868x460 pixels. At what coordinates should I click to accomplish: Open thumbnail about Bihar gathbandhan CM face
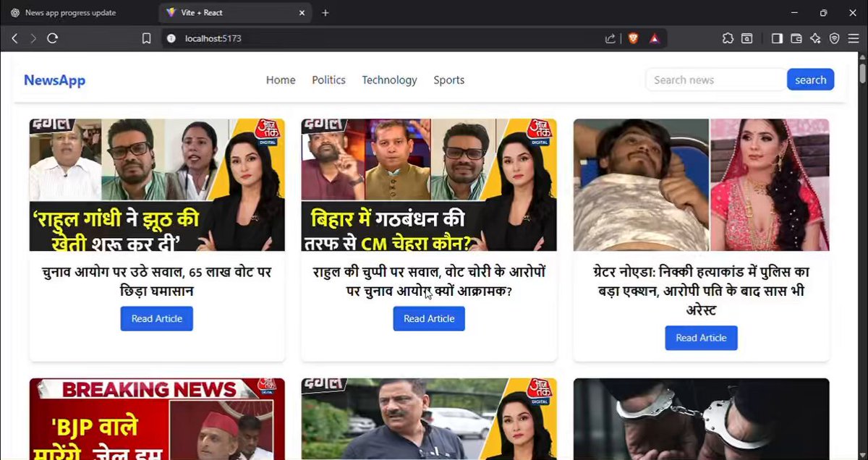(429, 184)
